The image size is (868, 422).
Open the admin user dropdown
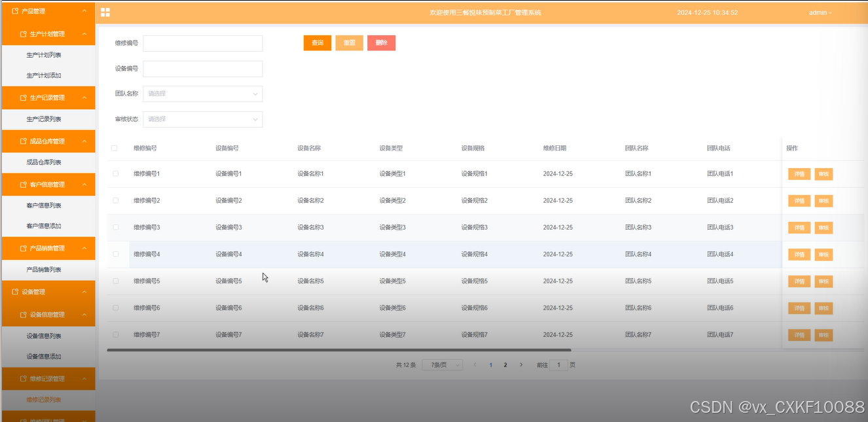(x=820, y=12)
